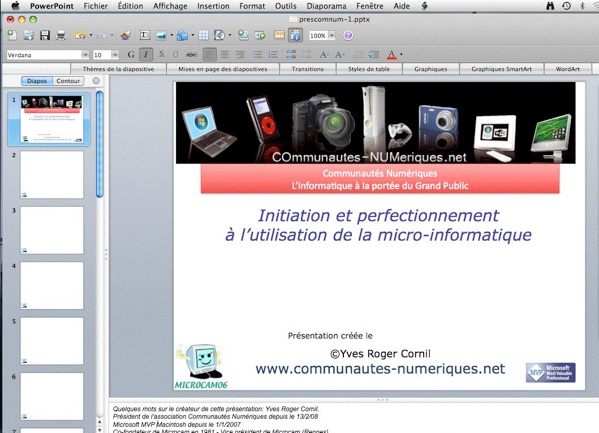599x433 pixels.
Task: Open the Redo history dropdown arrow
Action: pos(112,35)
